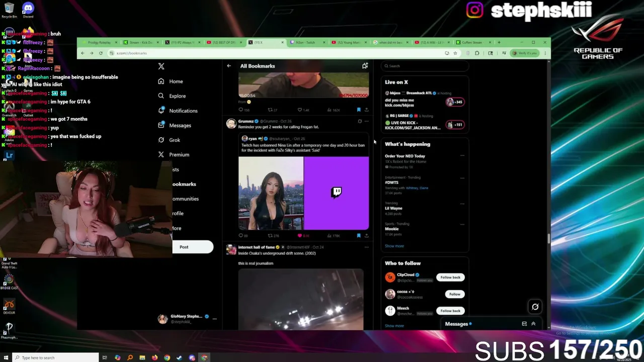644x362 pixels.
Task: Follow back ClipCloud
Action: click(x=450, y=277)
